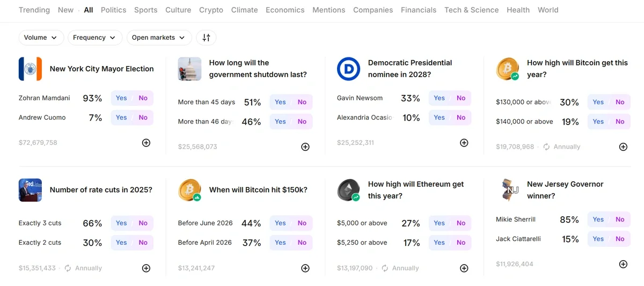Expand the Volume dropdown

tap(41, 38)
